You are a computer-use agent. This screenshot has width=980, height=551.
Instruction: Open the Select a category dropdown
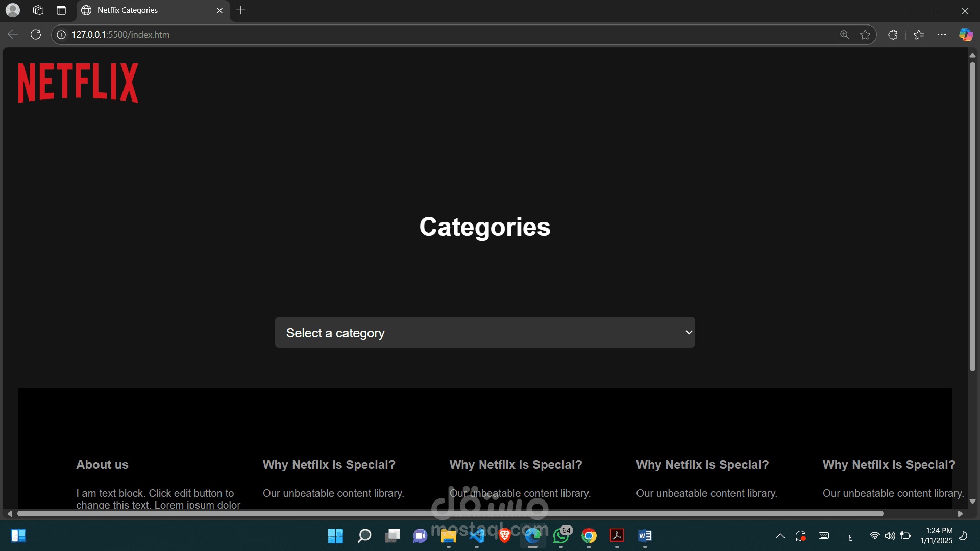click(x=484, y=333)
